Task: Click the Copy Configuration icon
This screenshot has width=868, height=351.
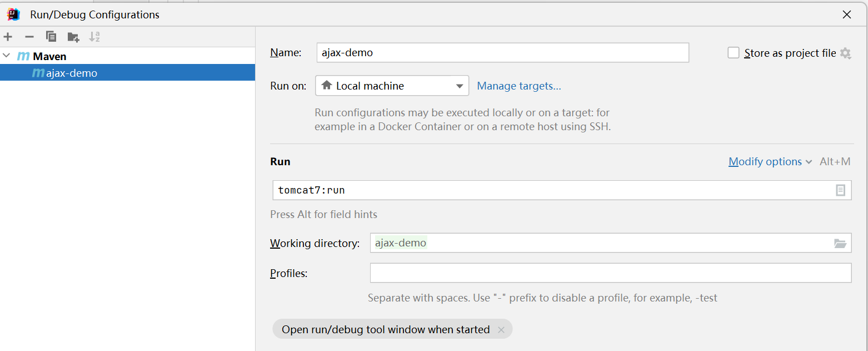Action: point(51,37)
